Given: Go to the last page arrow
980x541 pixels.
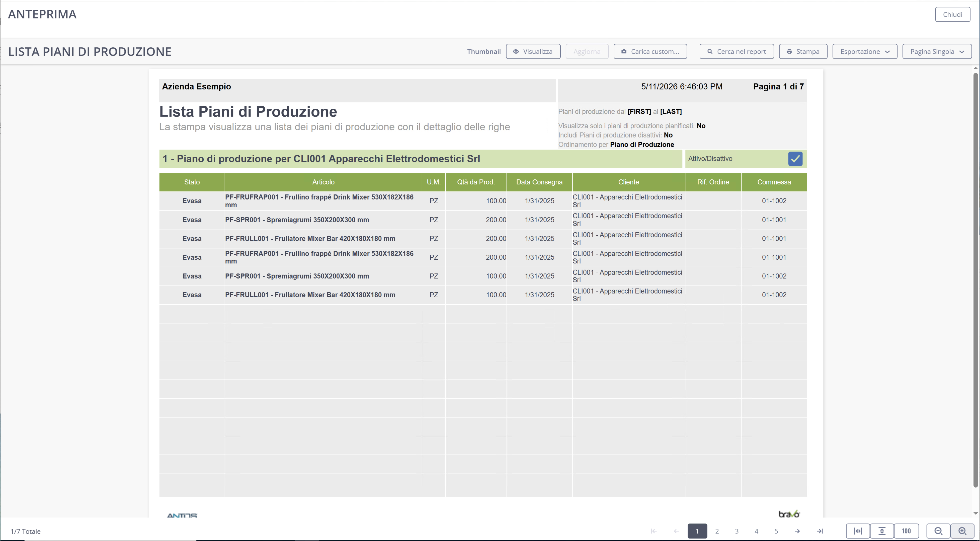Looking at the screenshot, I should pyautogui.click(x=820, y=531).
